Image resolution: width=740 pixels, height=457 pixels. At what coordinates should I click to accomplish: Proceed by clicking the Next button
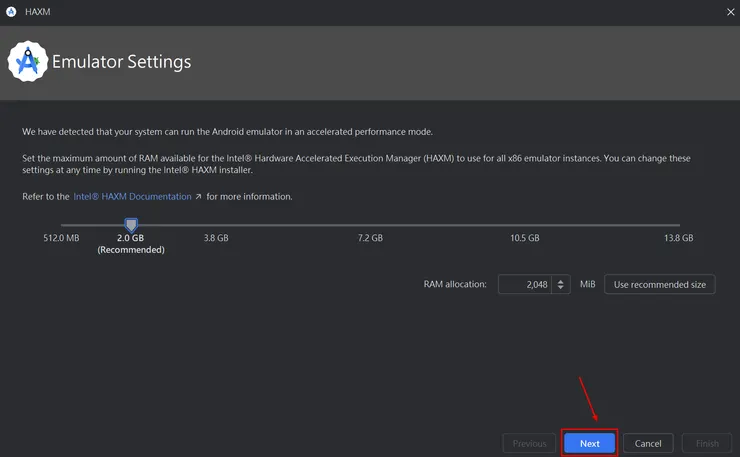click(x=590, y=443)
